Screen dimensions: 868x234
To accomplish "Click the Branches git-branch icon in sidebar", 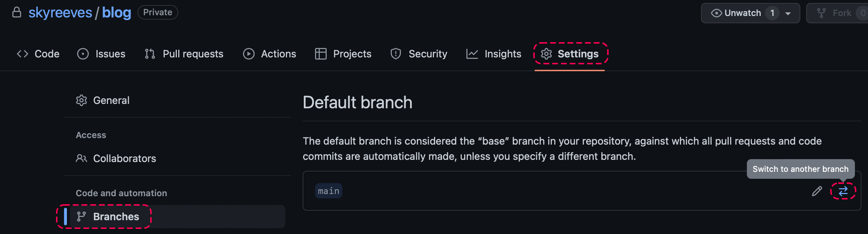I will point(81,217).
